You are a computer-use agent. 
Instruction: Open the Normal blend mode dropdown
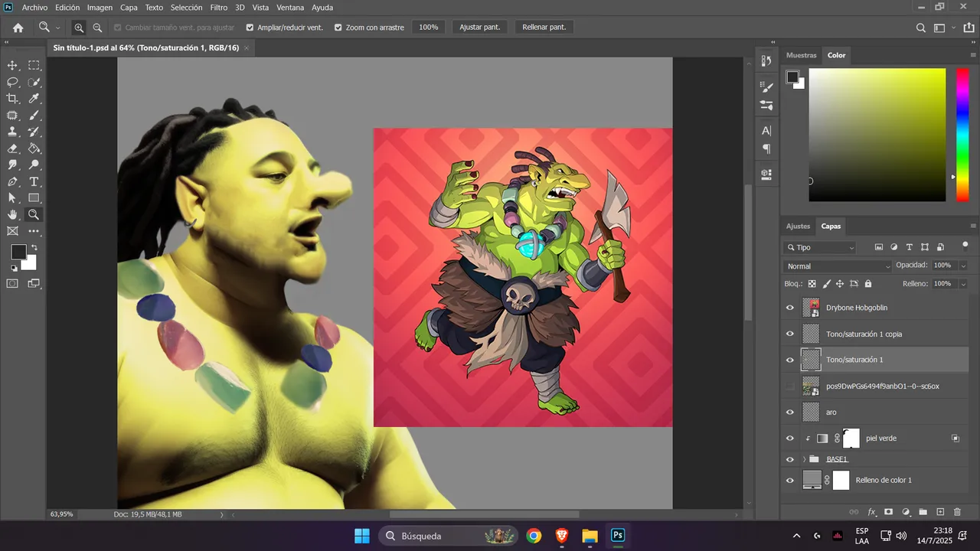point(838,266)
